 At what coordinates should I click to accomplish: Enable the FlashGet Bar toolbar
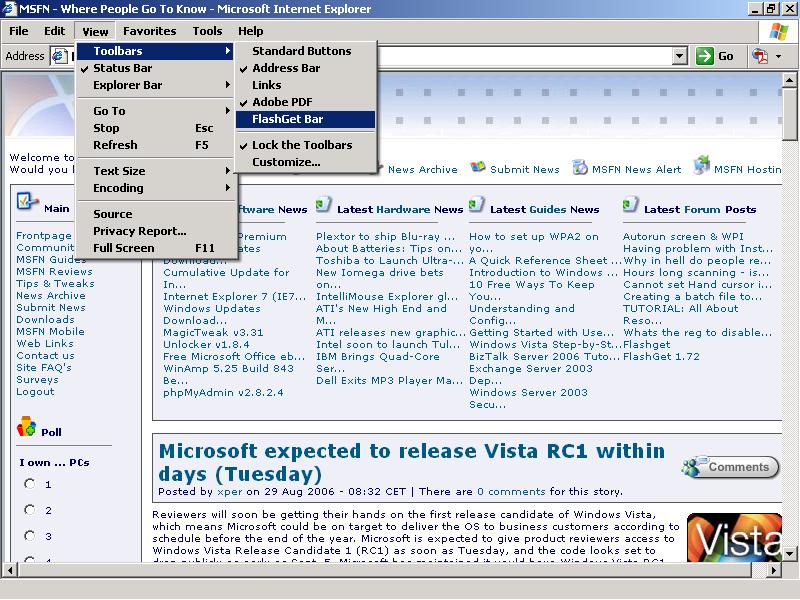coord(305,119)
